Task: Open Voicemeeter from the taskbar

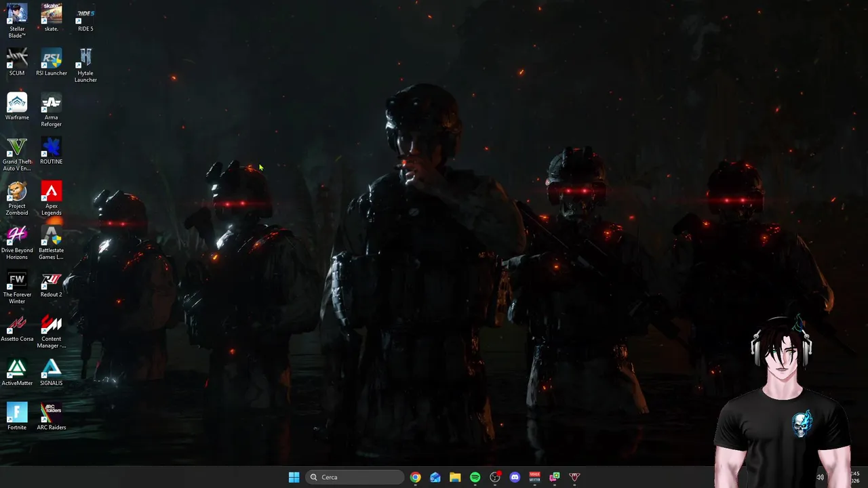Action: coord(534,477)
